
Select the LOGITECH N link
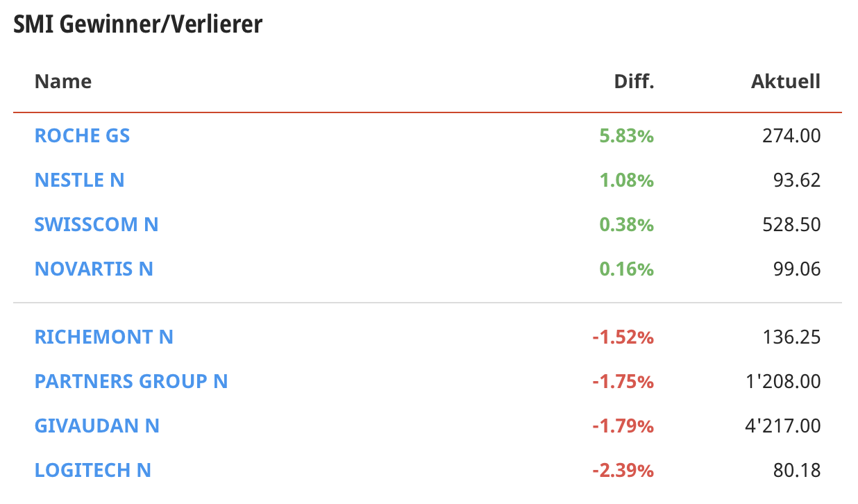(x=93, y=470)
